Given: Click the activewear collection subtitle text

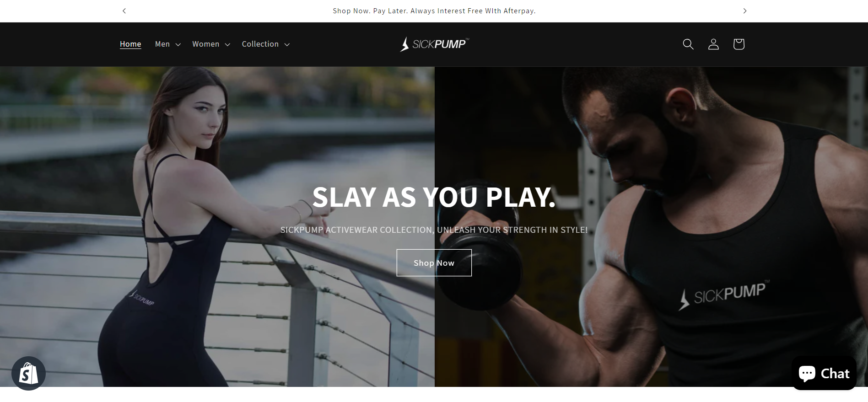Looking at the screenshot, I should point(434,230).
